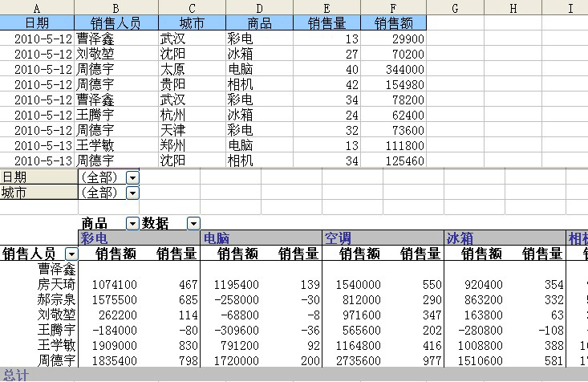Select the cell with value 29900
588x382 pixels.
(x=393, y=39)
